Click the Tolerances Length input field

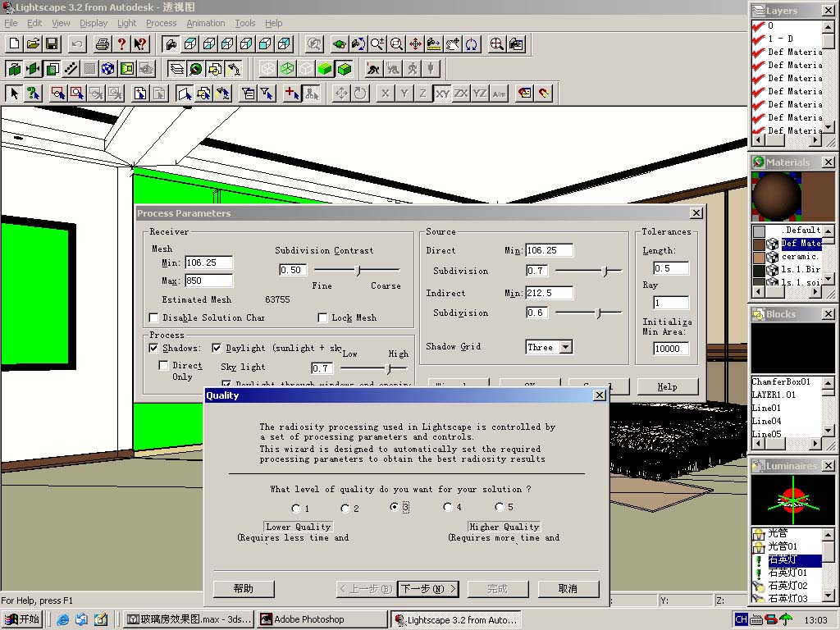click(671, 268)
